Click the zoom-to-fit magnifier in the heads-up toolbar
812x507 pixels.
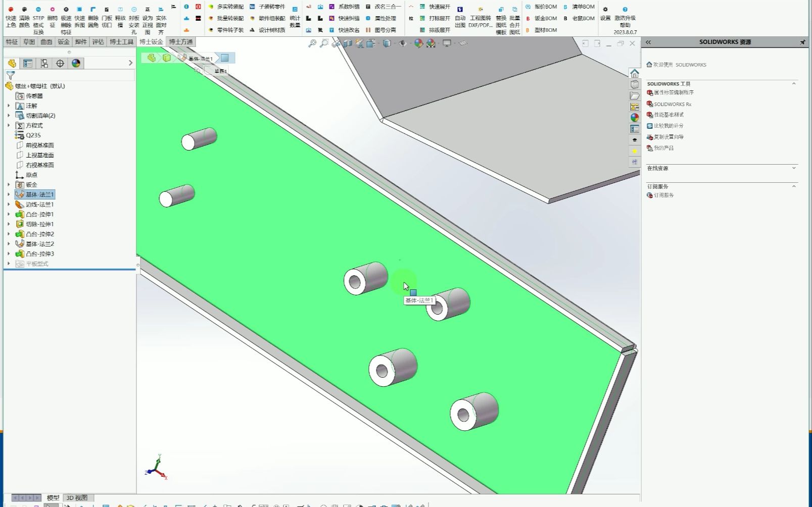point(312,43)
